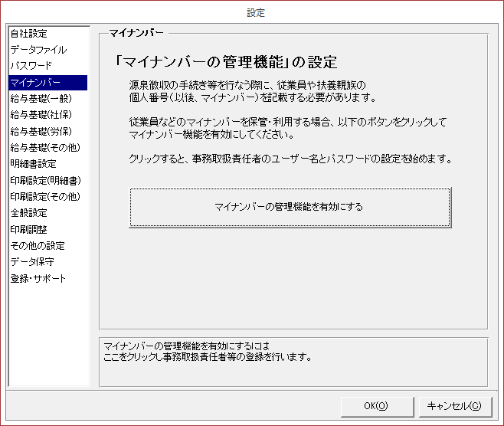The image size is (504, 426).
Task: Switch to 全般設定
Action: point(28,213)
